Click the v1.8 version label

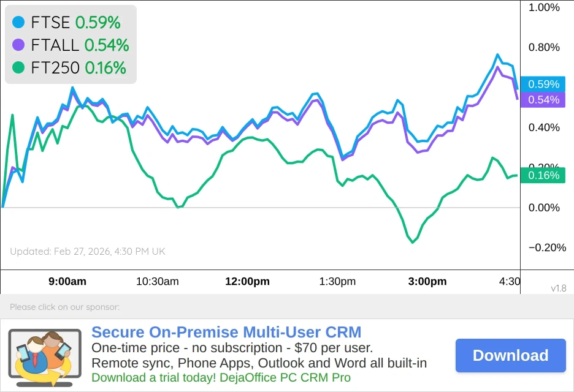559,288
